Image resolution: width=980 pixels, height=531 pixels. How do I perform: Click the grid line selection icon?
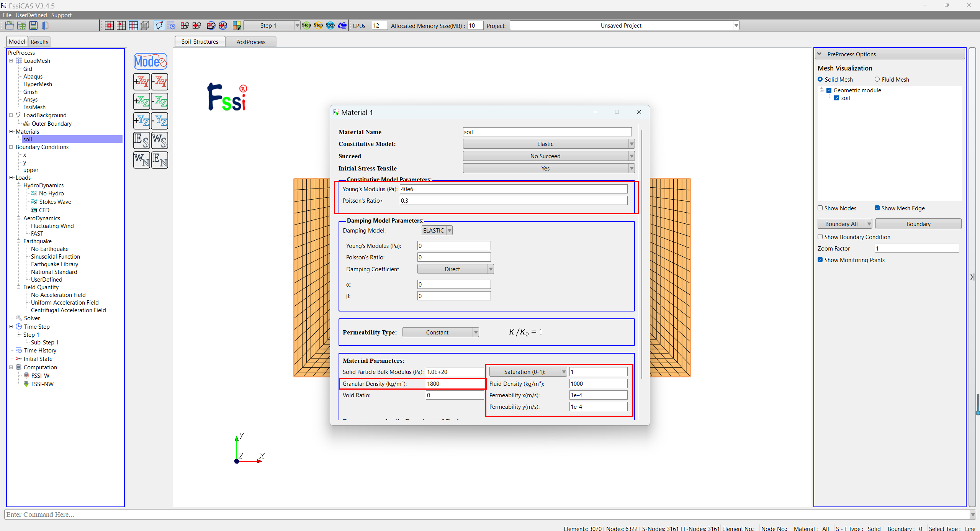[x=133, y=26]
